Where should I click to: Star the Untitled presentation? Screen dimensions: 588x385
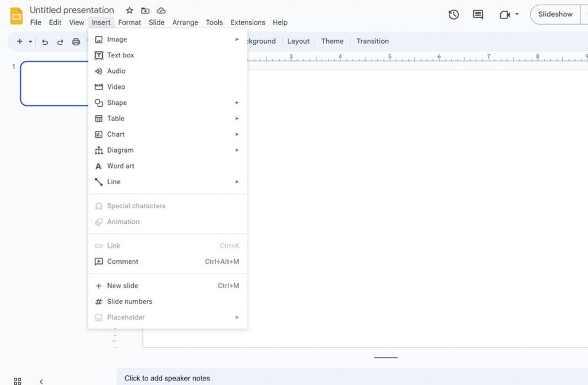129,10
